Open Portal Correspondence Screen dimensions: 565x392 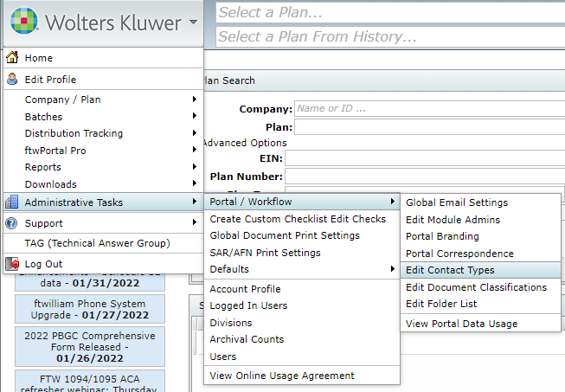coord(481,254)
